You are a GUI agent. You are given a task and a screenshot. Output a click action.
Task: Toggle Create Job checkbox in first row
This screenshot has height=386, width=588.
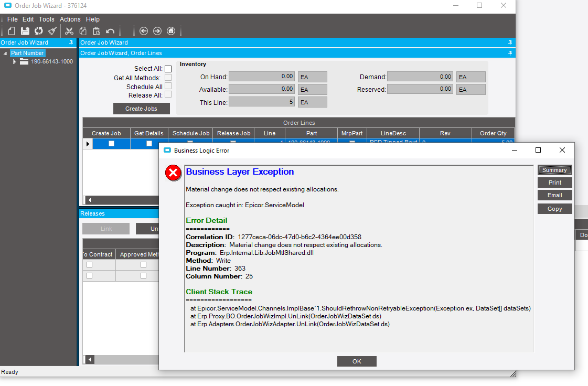pos(111,144)
